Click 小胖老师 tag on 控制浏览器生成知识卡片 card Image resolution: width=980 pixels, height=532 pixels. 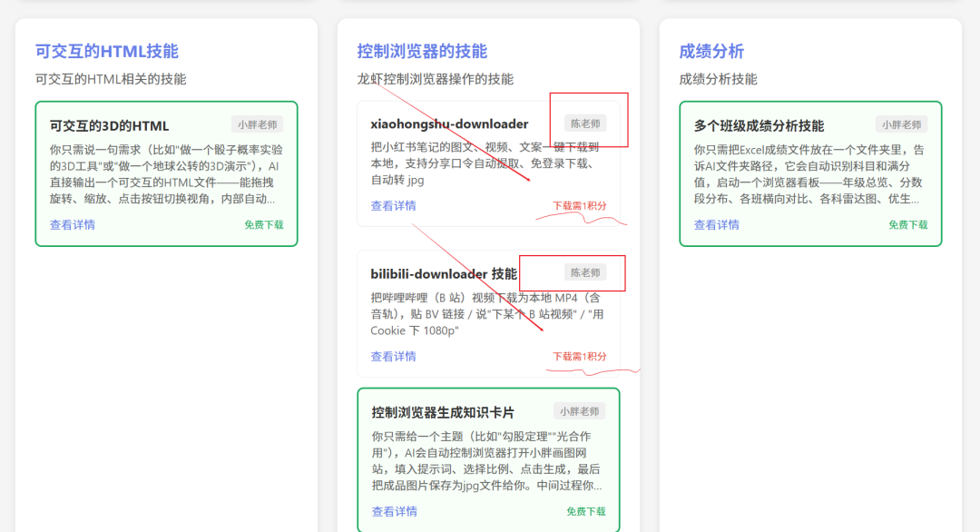(579, 411)
